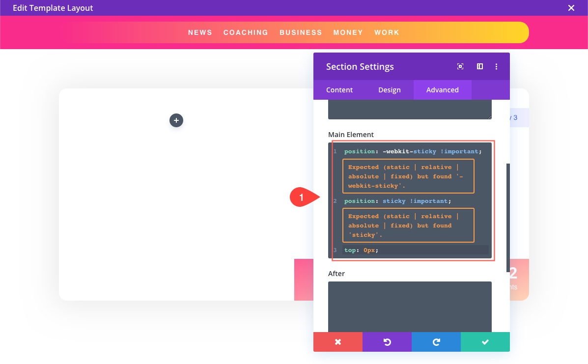Viewport: 588px width, 364px height.
Task: Open the COACHING menu link
Action: 246,32
